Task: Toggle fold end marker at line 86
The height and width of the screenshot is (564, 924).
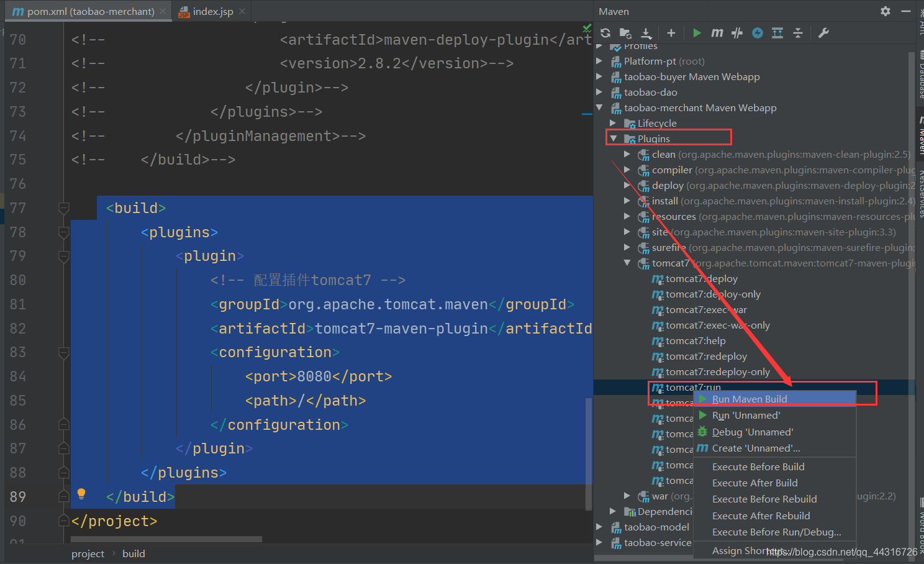Action: (x=63, y=425)
